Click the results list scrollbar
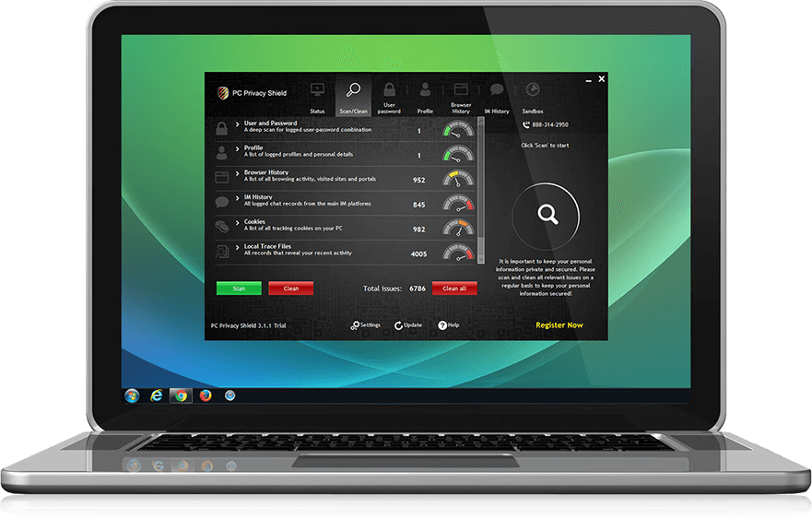The width and height of the screenshot is (812, 519). 480,190
